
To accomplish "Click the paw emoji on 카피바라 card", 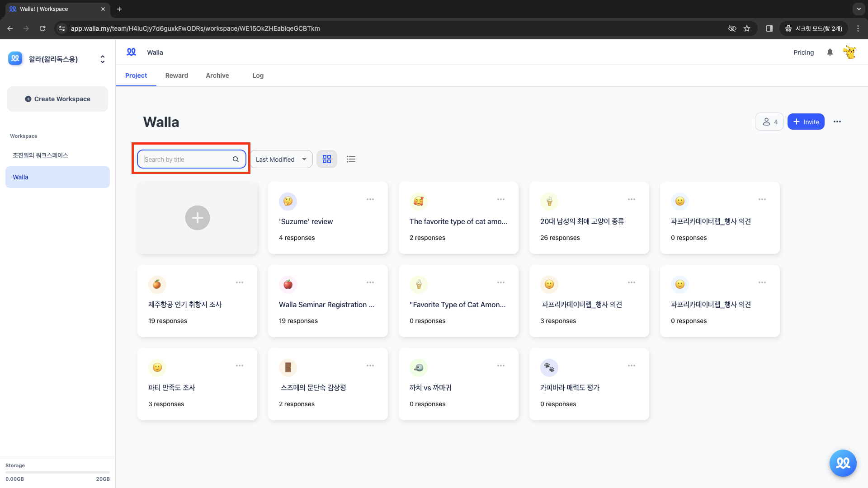I will (x=549, y=367).
